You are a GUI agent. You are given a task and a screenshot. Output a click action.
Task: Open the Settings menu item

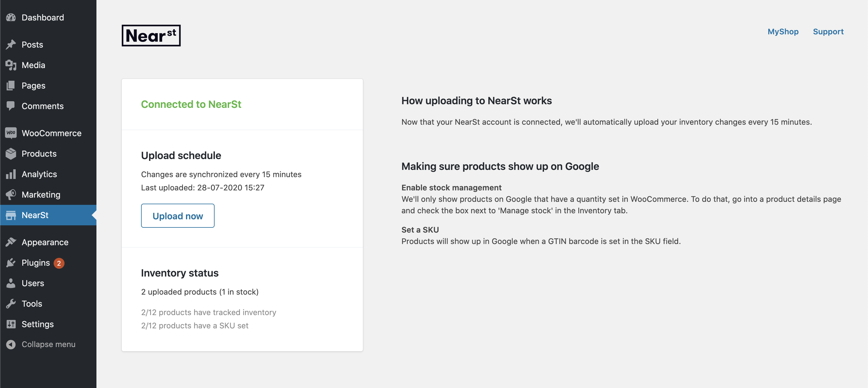tap(37, 324)
